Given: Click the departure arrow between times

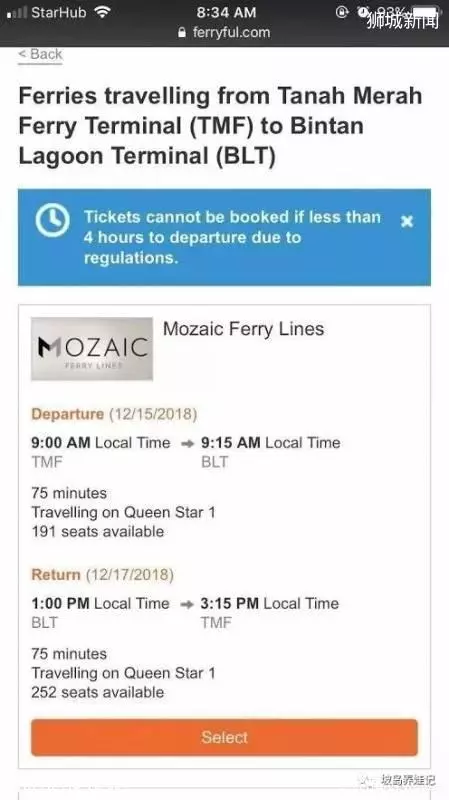Looking at the screenshot, I should tap(188, 443).
